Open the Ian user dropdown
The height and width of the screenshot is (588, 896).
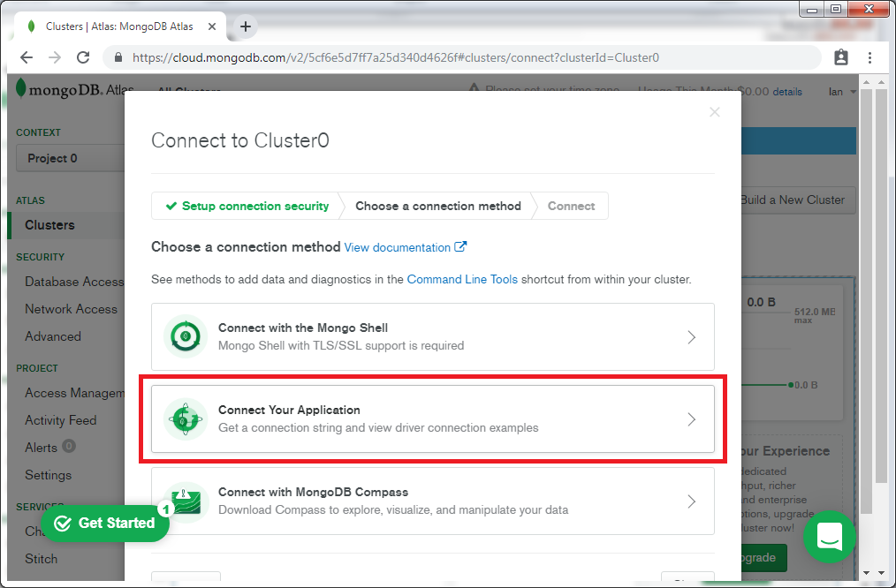pyautogui.click(x=842, y=91)
